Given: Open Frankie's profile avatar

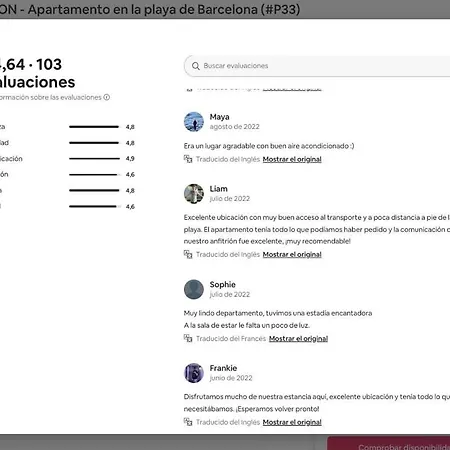Looking at the screenshot, I should pos(194,373).
